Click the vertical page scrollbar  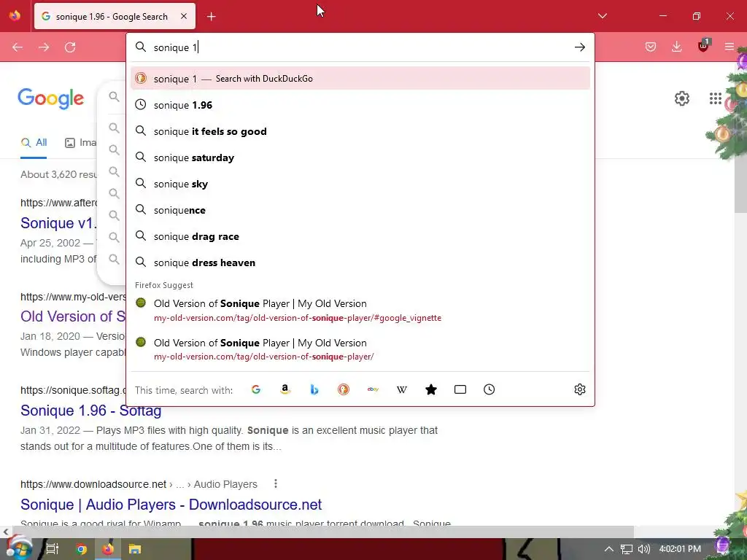click(740, 186)
